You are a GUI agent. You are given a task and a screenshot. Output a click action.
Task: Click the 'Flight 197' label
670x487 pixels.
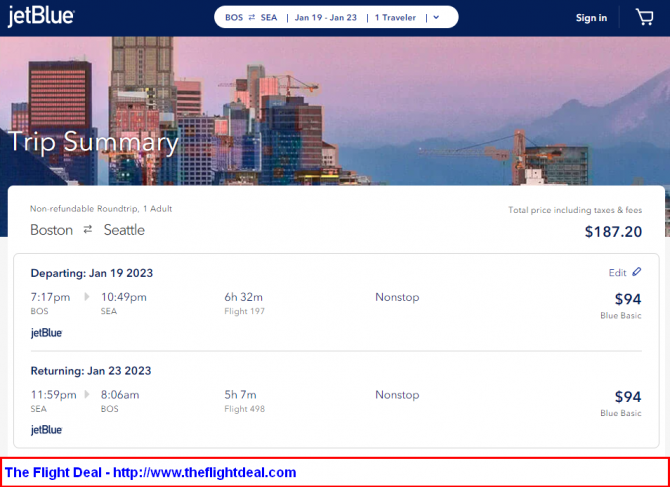coord(244,311)
